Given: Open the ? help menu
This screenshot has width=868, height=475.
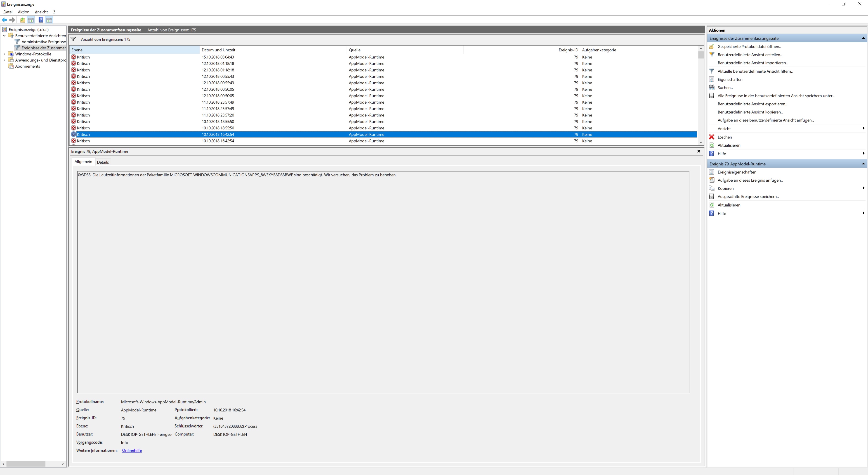Looking at the screenshot, I should click(x=54, y=12).
